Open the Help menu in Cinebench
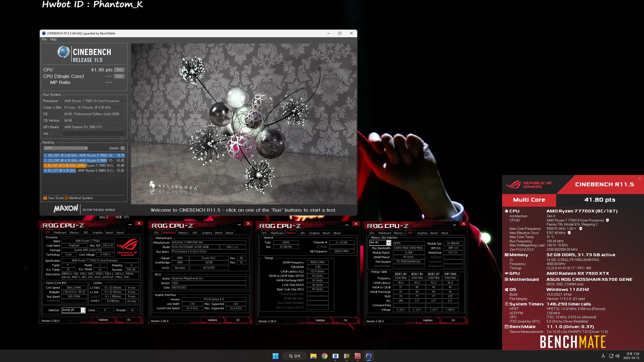This screenshot has height=362, width=644. (x=53, y=39)
